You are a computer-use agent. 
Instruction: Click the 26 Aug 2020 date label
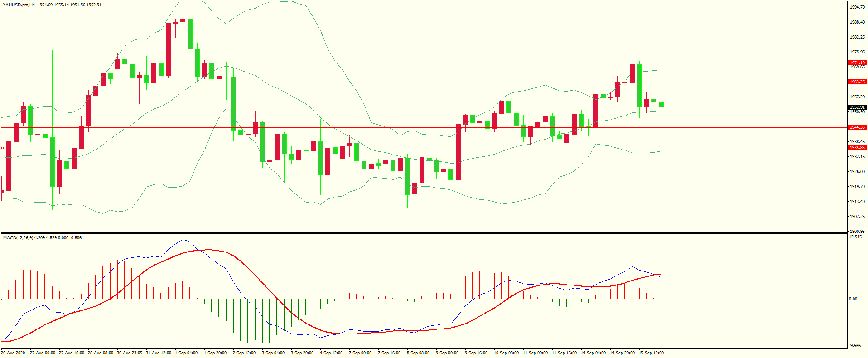pos(13,353)
